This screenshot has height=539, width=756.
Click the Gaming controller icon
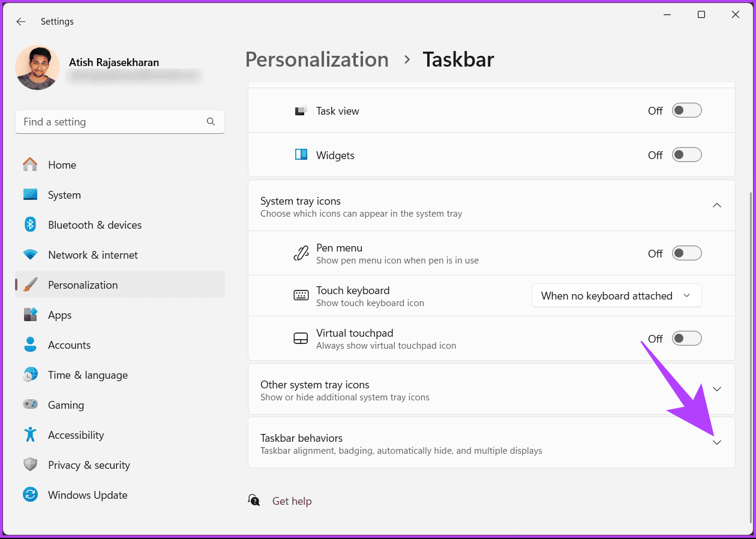coord(30,405)
